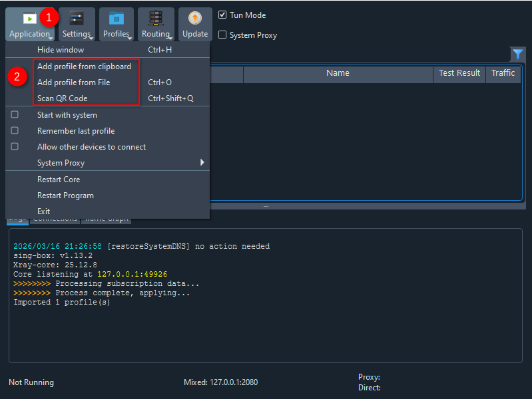This screenshot has width=532, height=399.
Task: Choose Add profile from File
Action: 73,82
